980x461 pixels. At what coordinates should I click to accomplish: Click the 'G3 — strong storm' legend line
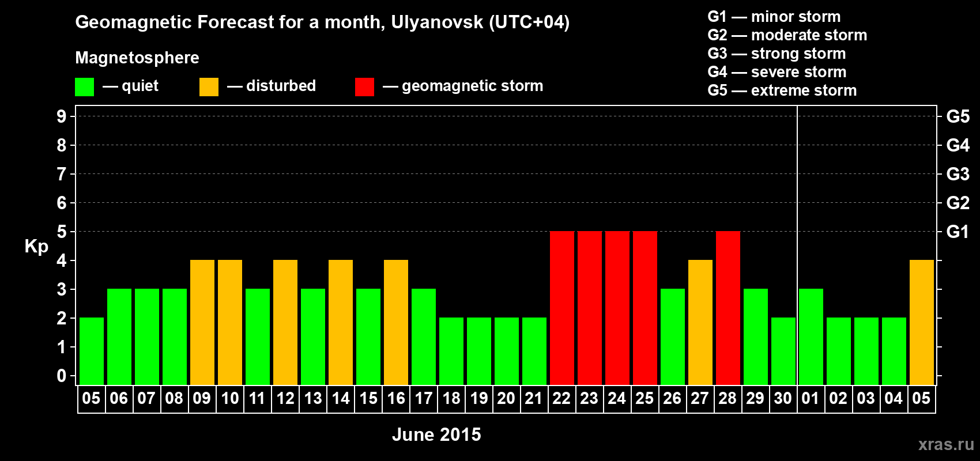click(777, 54)
